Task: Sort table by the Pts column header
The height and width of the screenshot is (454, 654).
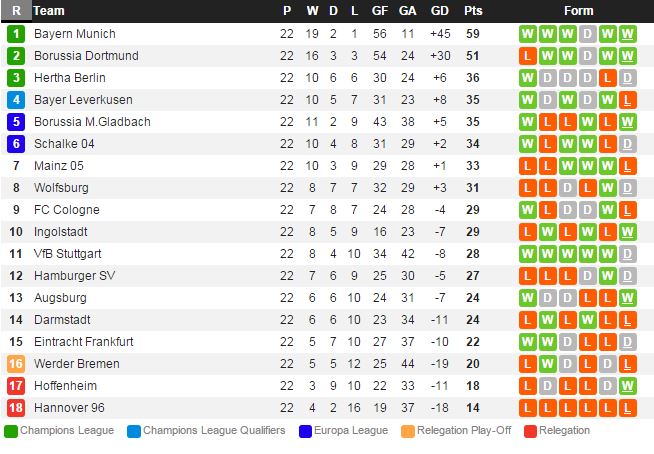Action: pyautogui.click(x=472, y=11)
